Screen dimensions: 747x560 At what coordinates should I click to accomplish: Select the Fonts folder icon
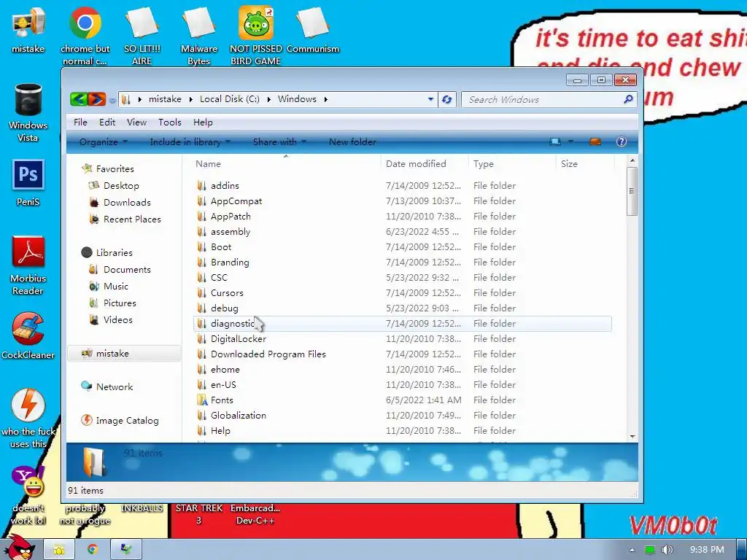click(x=202, y=400)
